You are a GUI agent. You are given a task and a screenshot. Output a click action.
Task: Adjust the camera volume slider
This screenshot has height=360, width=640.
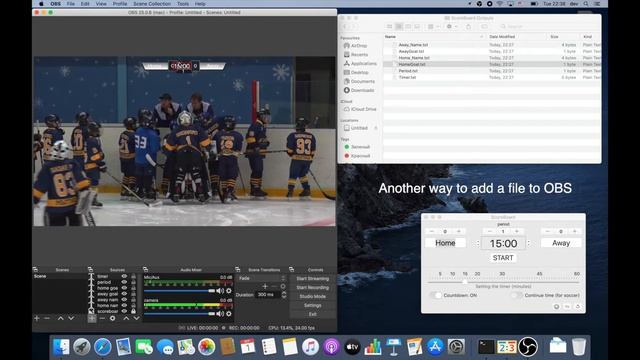coord(179,313)
